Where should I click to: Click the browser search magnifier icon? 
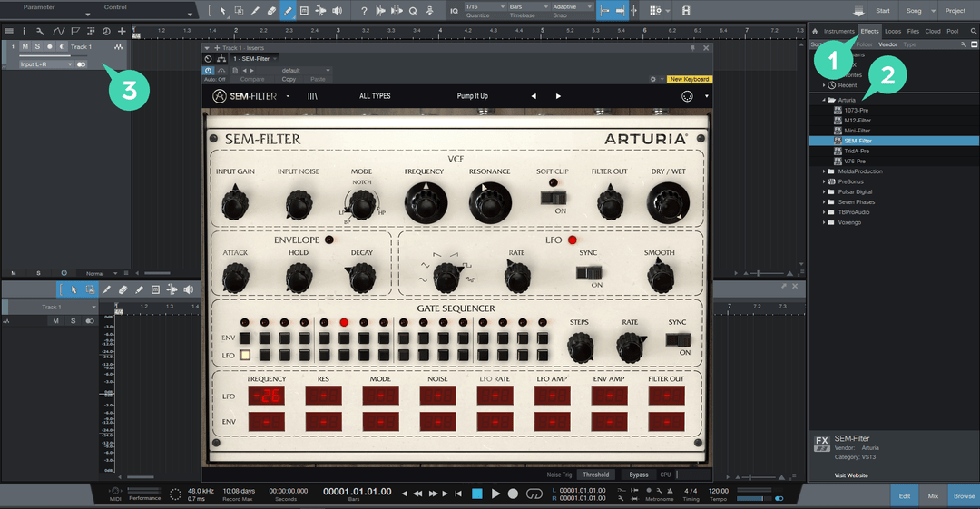[973, 31]
